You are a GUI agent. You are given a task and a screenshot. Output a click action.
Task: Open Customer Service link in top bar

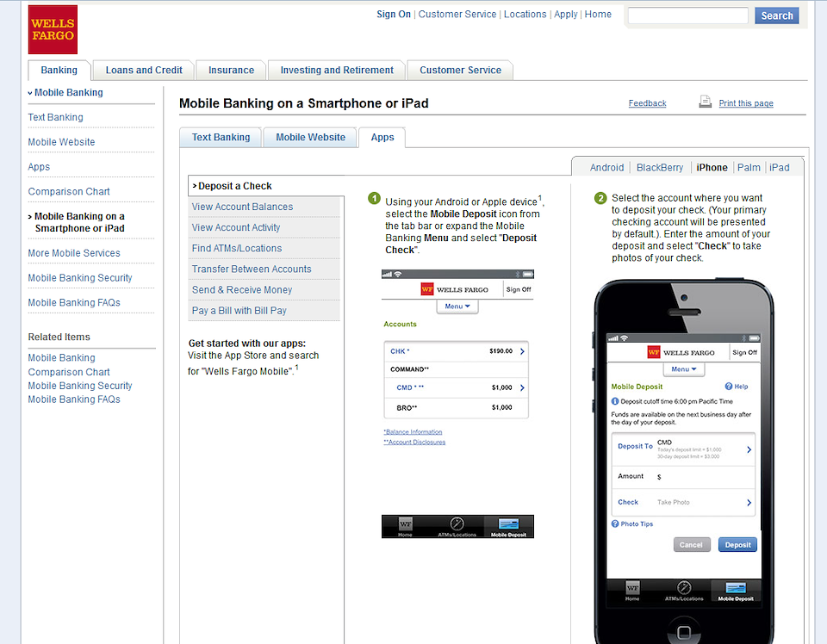(457, 15)
